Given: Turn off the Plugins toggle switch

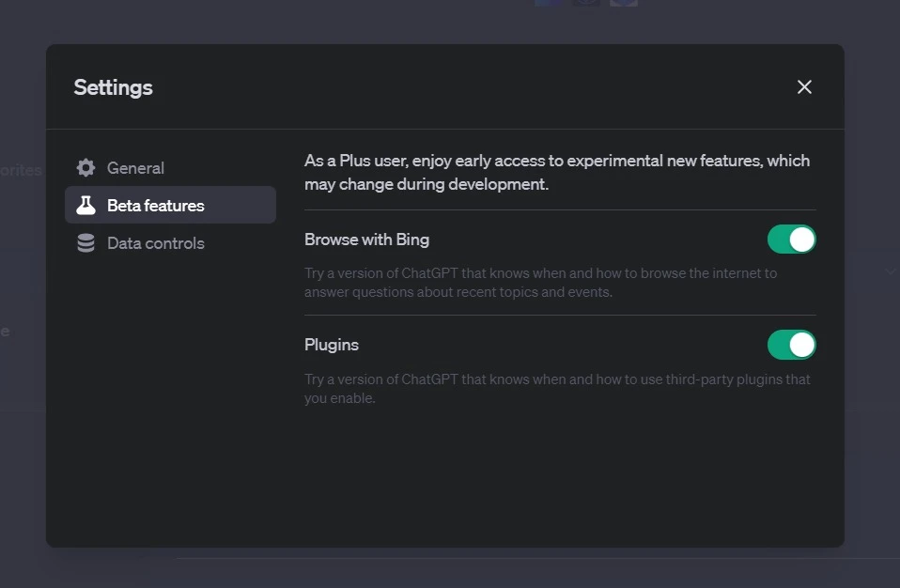Looking at the screenshot, I should point(791,345).
